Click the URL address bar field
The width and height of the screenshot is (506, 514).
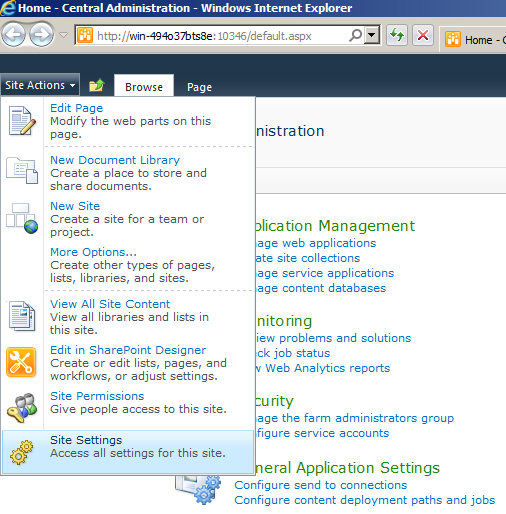(x=220, y=35)
